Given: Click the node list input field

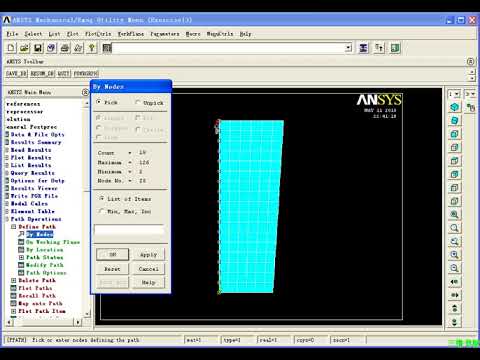Looking at the screenshot, I should tap(129, 230).
